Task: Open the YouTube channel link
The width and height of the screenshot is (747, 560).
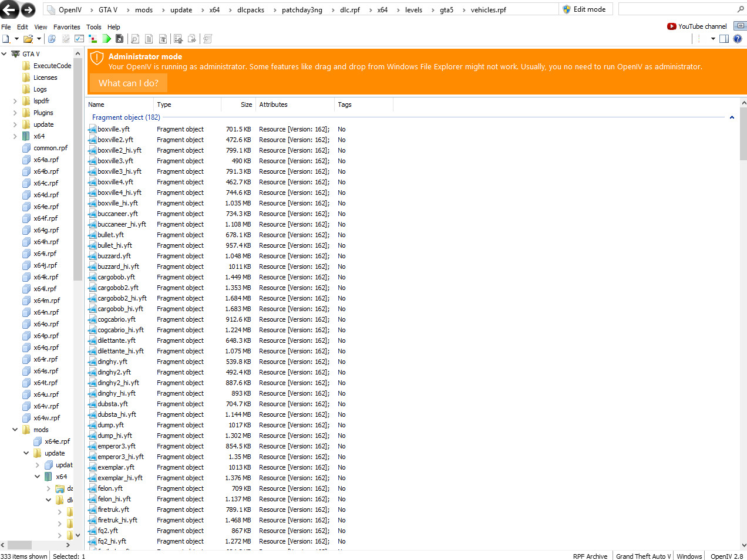Action: [x=697, y=26]
